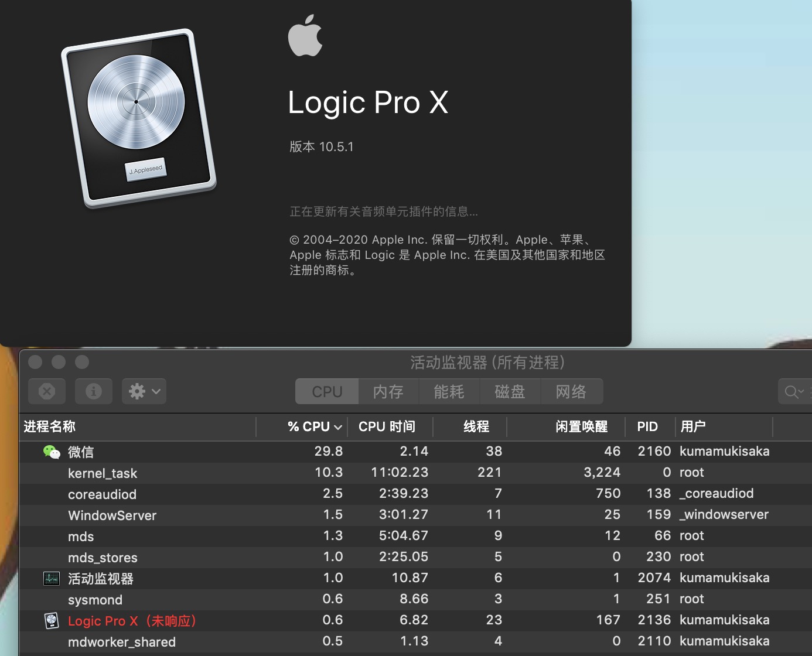Open the 磁盘 tab
This screenshot has width=812, height=656.
click(510, 392)
